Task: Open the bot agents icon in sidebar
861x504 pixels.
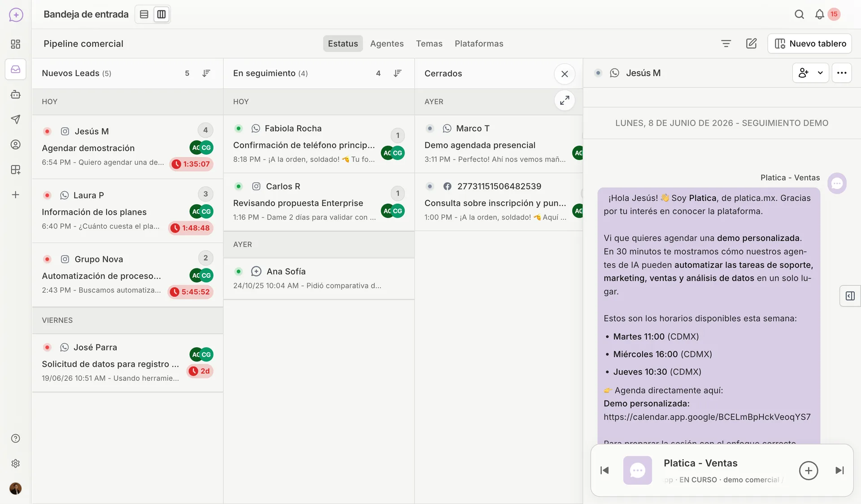Action: (x=15, y=95)
